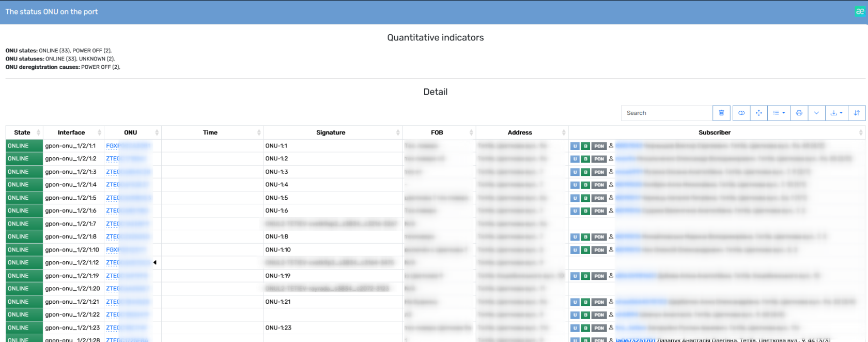Click the B badge in ONU-1:3 row
Viewport: 868px width, 342px height.
pyautogui.click(x=585, y=172)
